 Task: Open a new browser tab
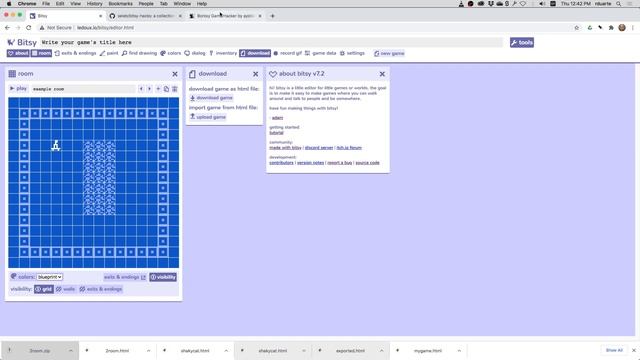[x=272, y=16]
